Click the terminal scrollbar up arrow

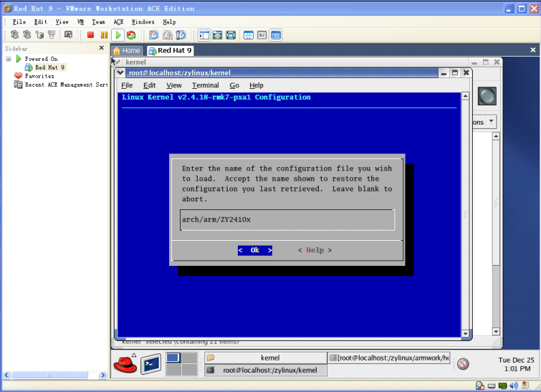tap(465, 97)
